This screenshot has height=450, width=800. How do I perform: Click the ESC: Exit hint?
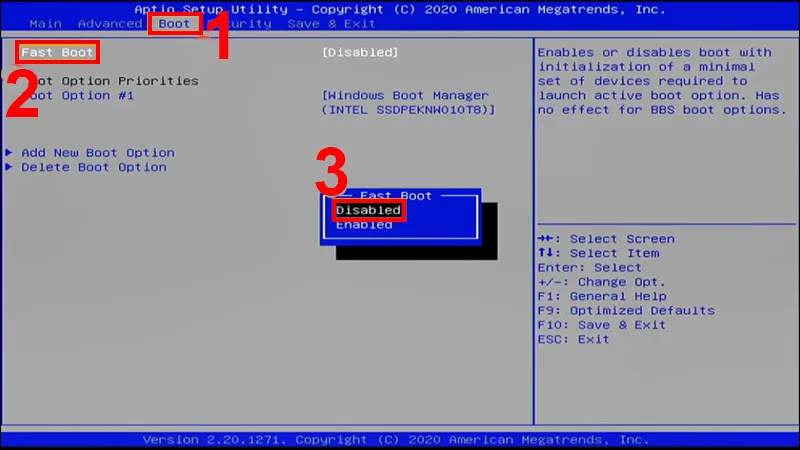(x=573, y=339)
